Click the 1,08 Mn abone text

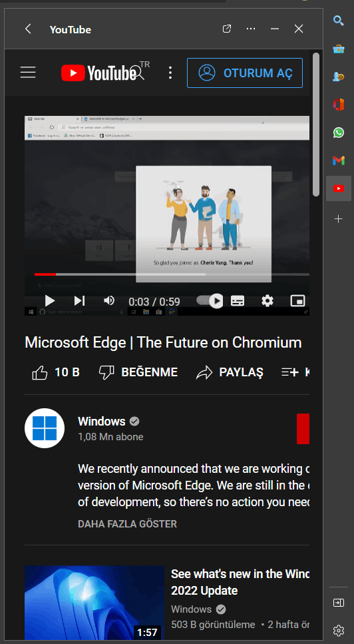110,437
